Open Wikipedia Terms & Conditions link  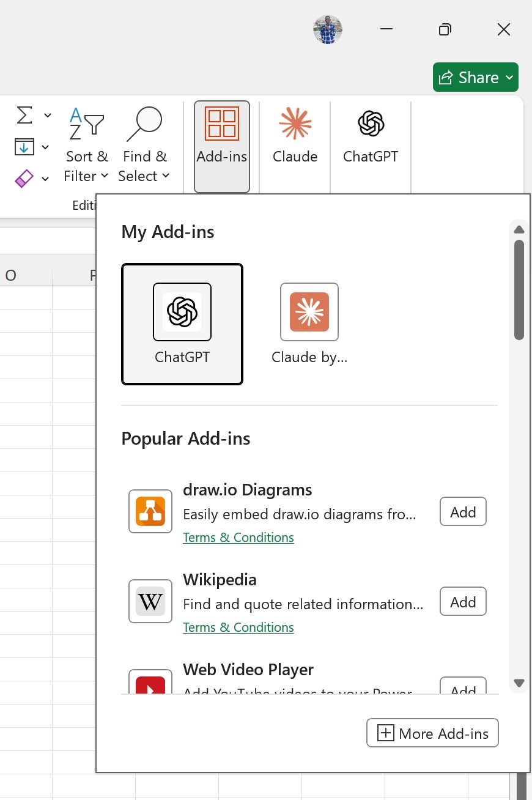click(x=238, y=627)
